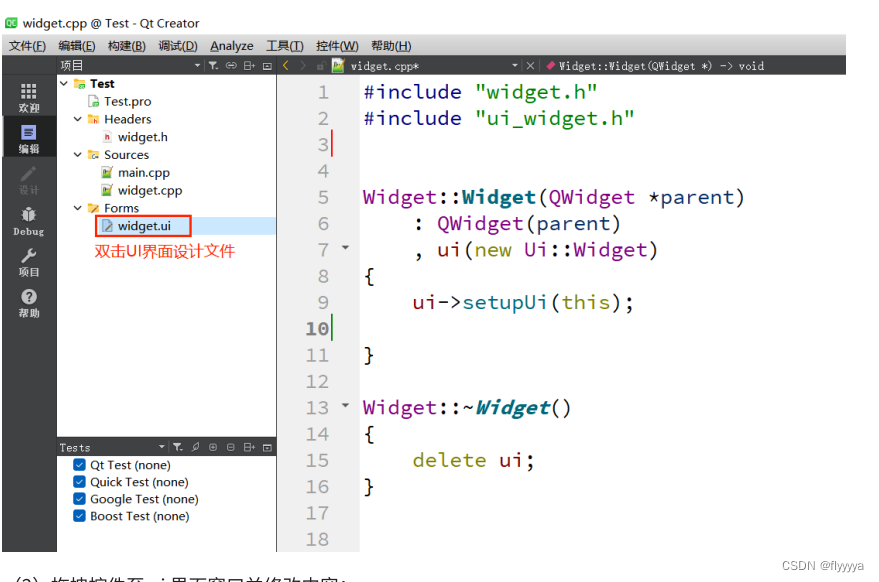Close the widget.cpp document
879x582 pixels.
(x=530, y=66)
